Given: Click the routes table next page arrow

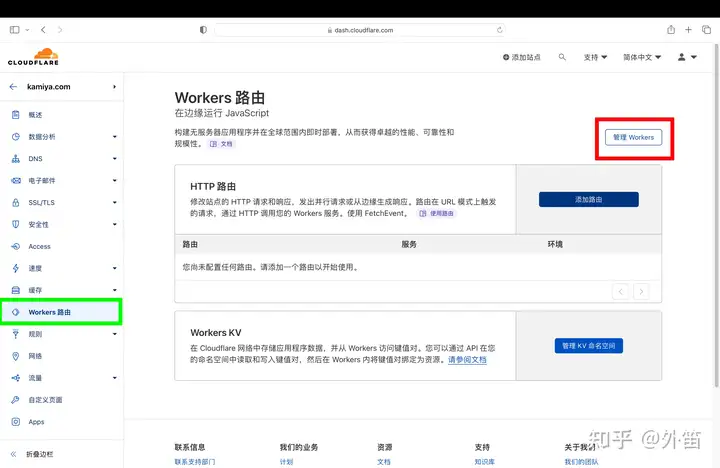Looking at the screenshot, I should coord(641,292).
